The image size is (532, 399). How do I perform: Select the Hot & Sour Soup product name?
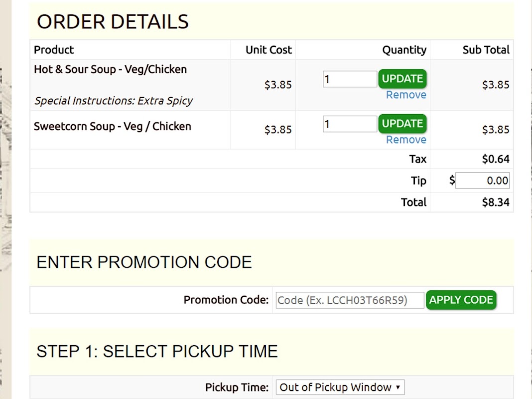coord(110,69)
